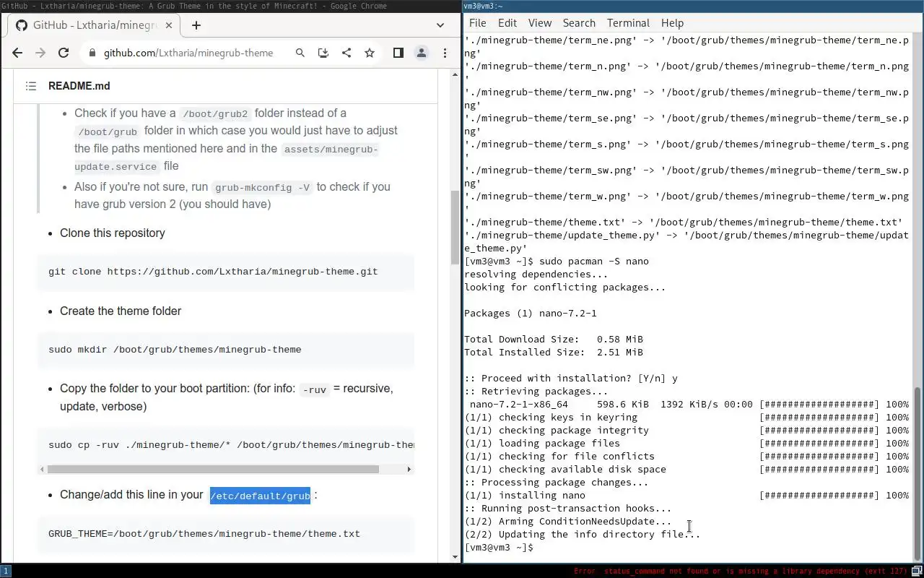Click the Proceed with installation prompt line

tap(571, 379)
